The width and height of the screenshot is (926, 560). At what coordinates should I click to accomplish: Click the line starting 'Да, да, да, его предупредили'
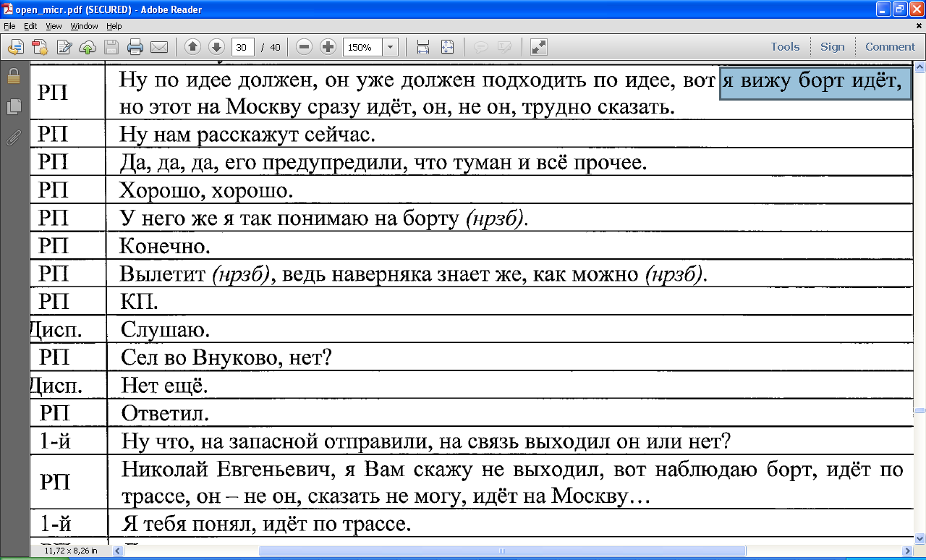pyautogui.click(x=383, y=164)
